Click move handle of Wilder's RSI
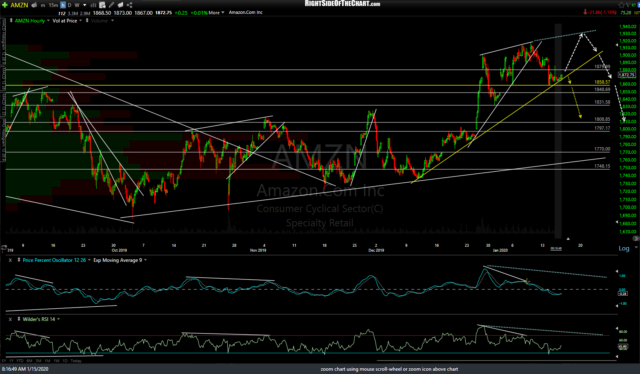 click(x=18, y=319)
